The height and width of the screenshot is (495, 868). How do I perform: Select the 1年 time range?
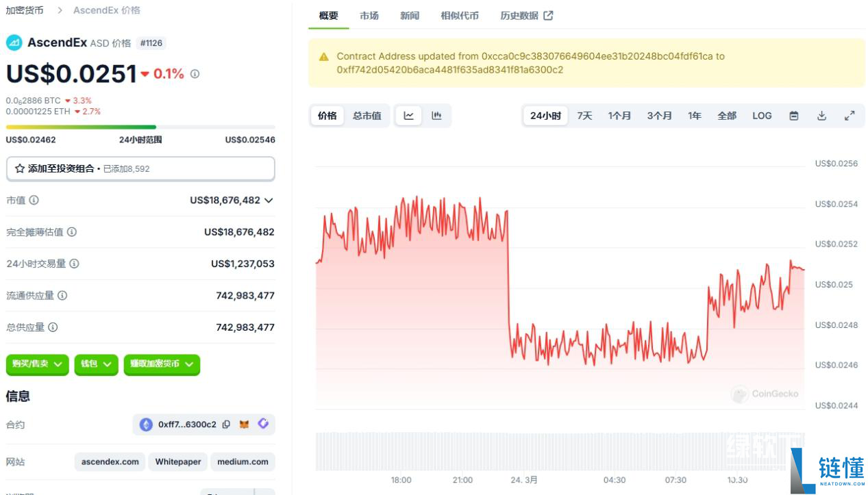click(x=695, y=116)
